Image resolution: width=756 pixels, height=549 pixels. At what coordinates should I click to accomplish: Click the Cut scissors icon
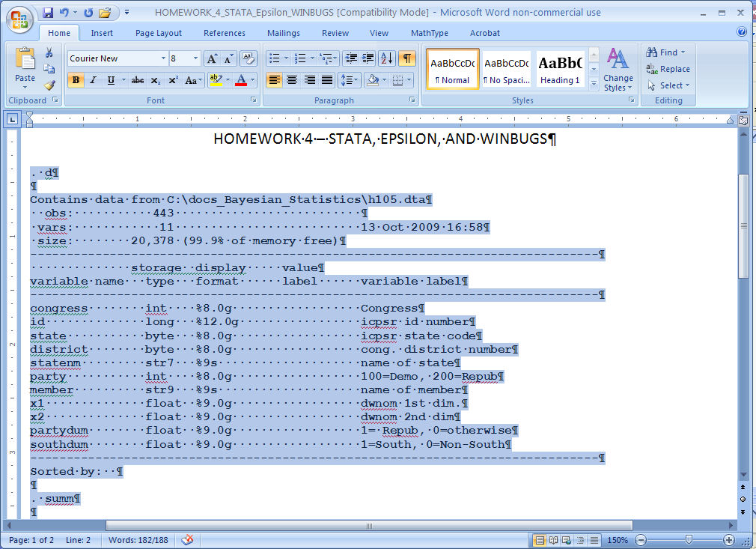(x=49, y=52)
